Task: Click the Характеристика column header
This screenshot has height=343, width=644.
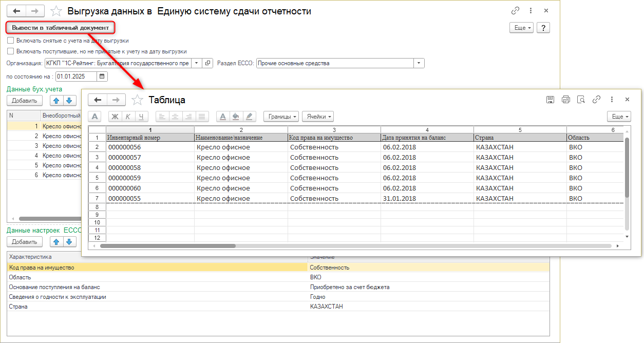Action: 157,257
